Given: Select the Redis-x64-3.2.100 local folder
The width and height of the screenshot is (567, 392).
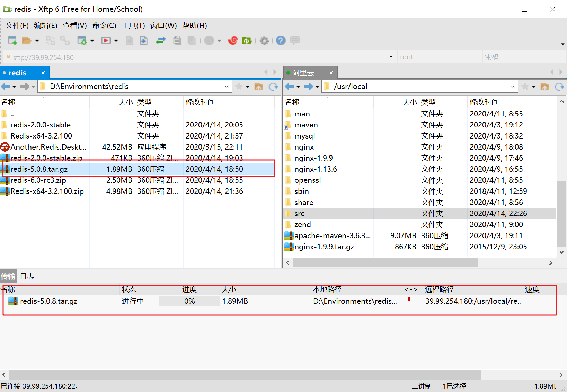Looking at the screenshot, I should point(137,136).
